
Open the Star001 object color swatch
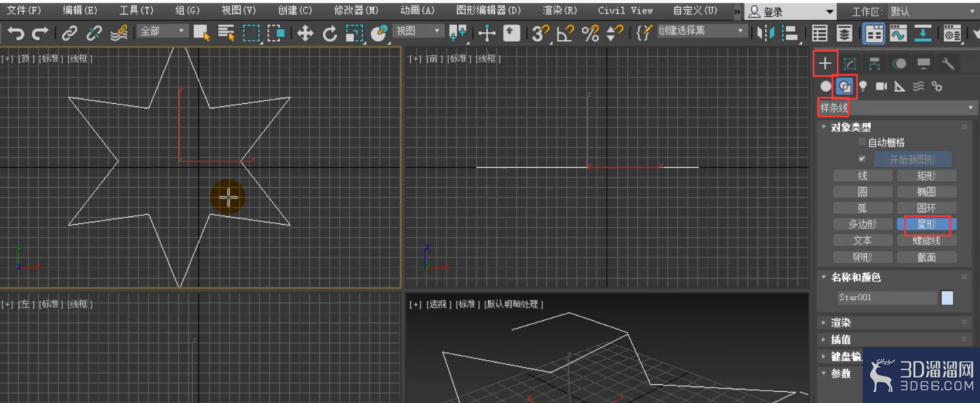(x=947, y=297)
